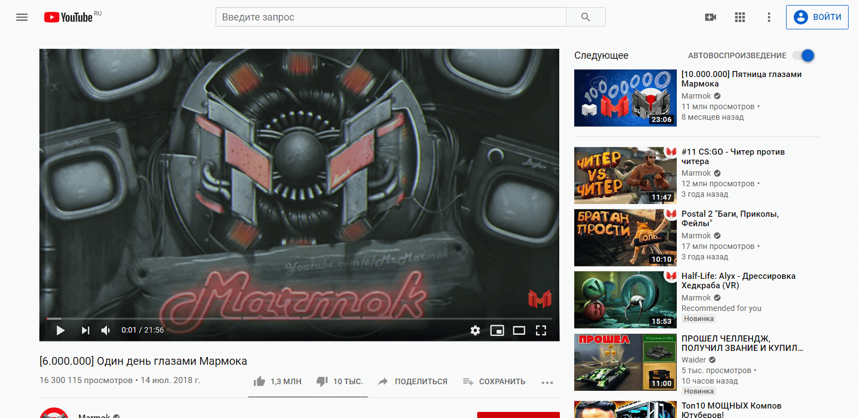Image resolution: width=868 pixels, height=418 pixels.
Task: Mute the video volume
Action: tap(106, 330)
